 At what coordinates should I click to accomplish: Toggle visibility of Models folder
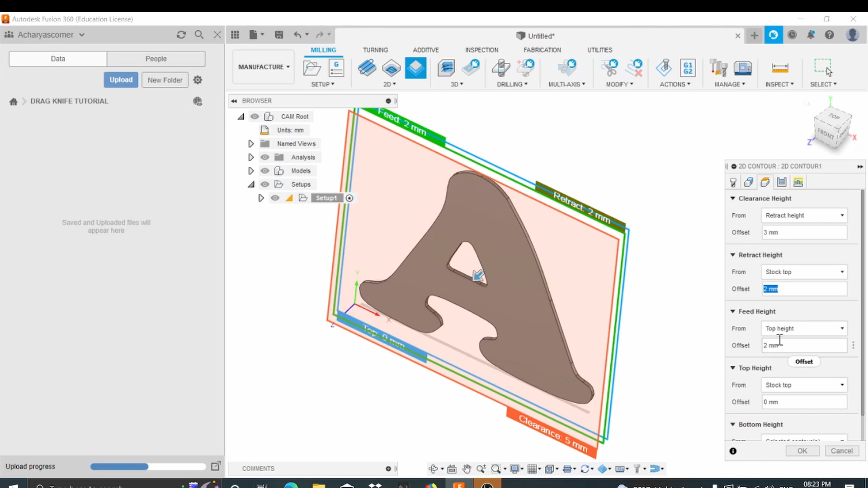[x=264, y=170]
